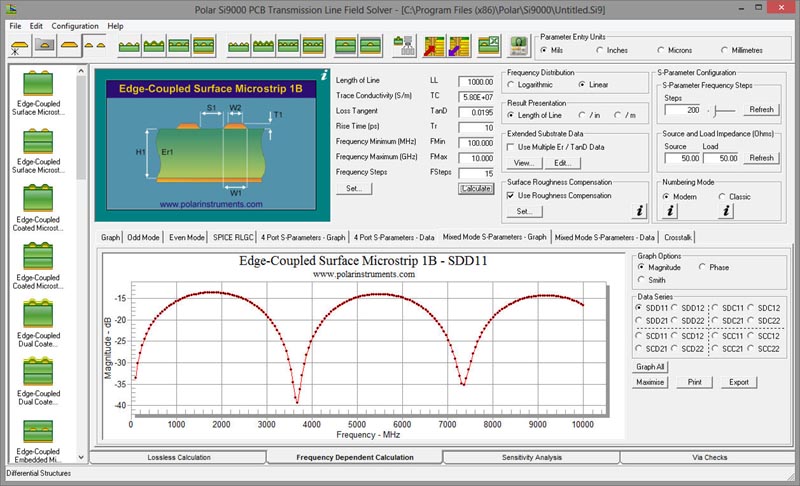
Task: Open the Configuration menu
Action: [x=75, y=26]
